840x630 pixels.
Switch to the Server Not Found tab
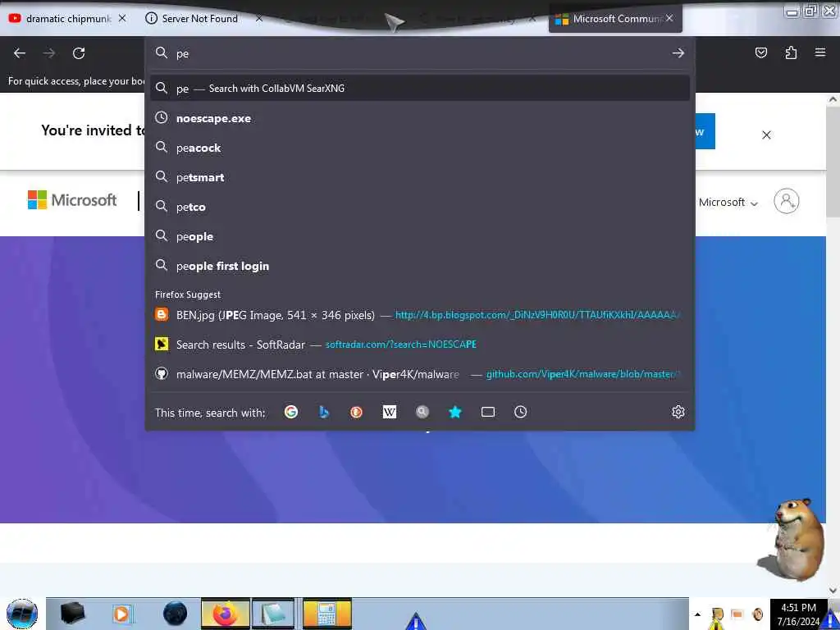(199, 19)
